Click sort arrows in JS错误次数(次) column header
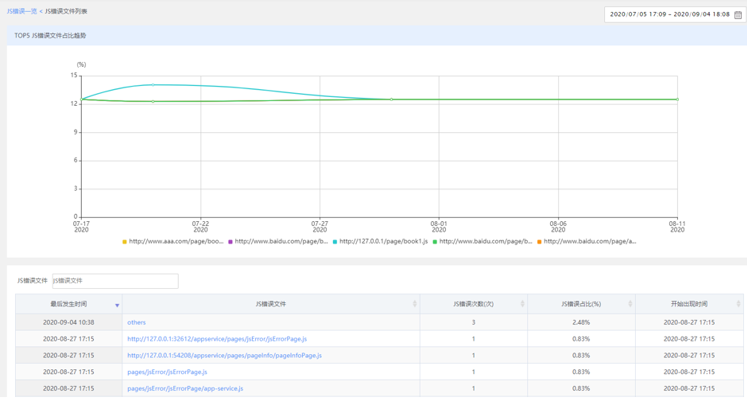Viewport: 747px width, 399px height. pos(522,304)
